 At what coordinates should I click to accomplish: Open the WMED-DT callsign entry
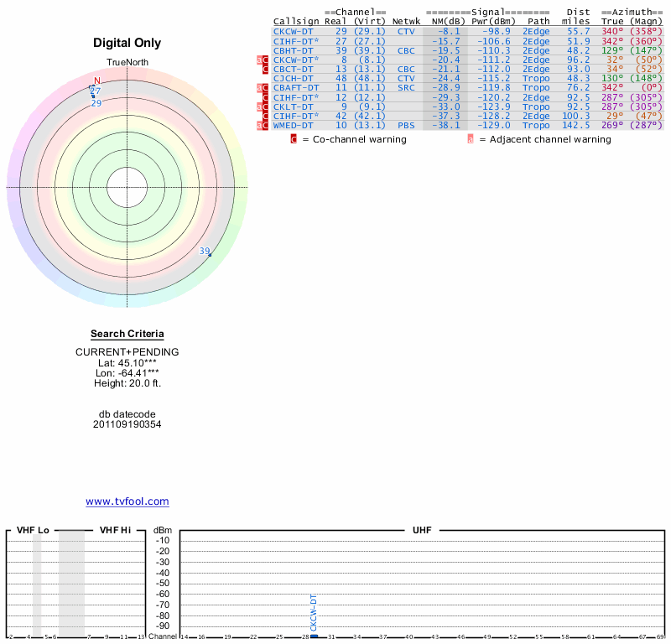point(294,125)
